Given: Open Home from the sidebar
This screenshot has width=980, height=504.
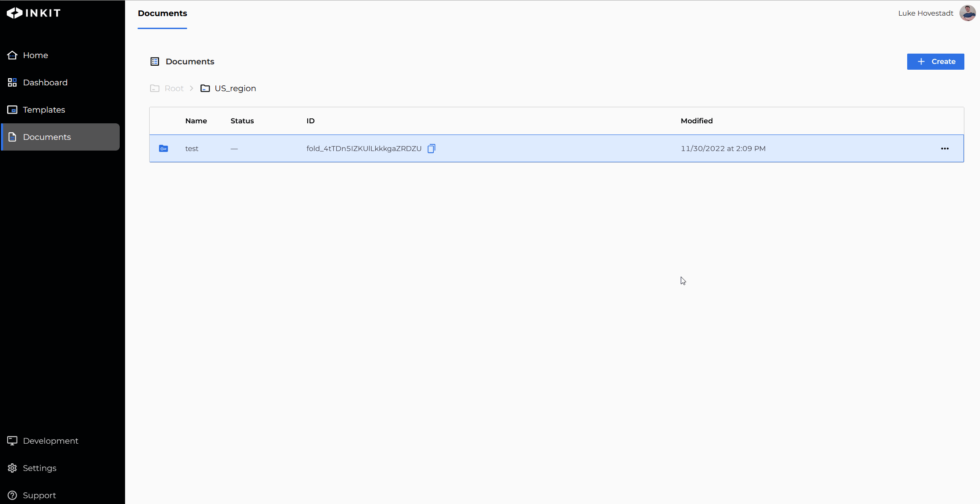Looking at the screenshot, I should (35, 55).
